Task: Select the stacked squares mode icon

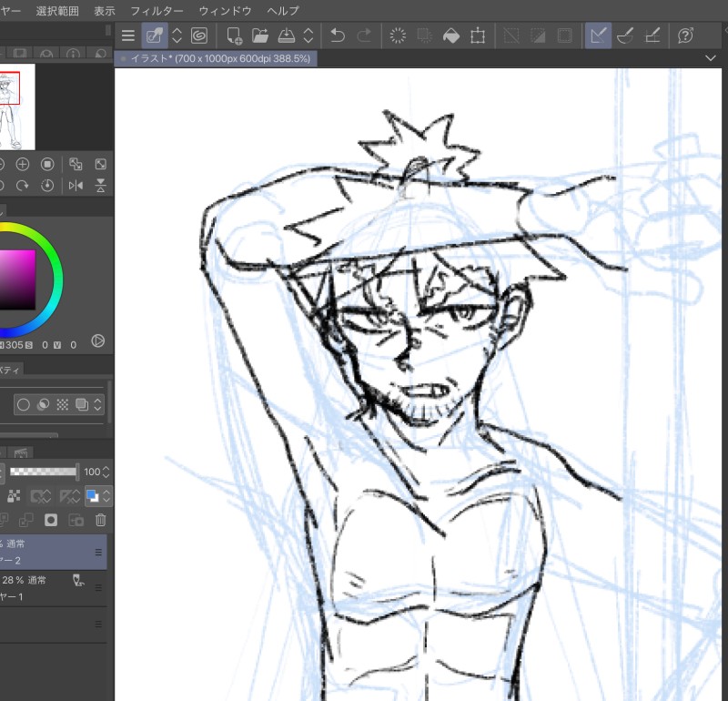Action: tap(82, 404)
